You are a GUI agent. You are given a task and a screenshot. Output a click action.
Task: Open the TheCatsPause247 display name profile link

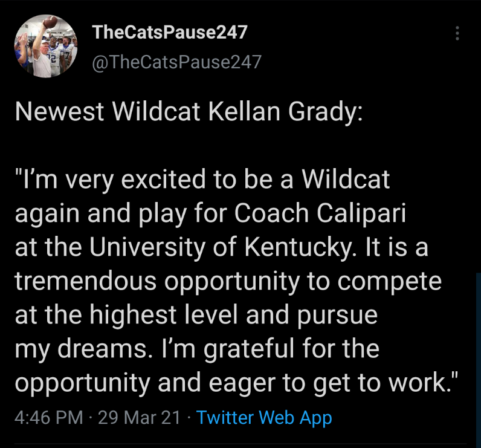tap(170, 32)
